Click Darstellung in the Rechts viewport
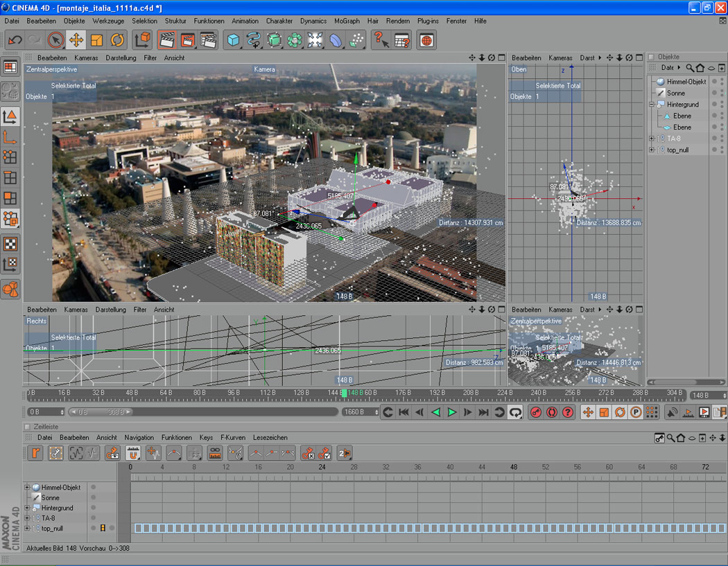Viewport: 728px width, 566px height. click(111, 310)
